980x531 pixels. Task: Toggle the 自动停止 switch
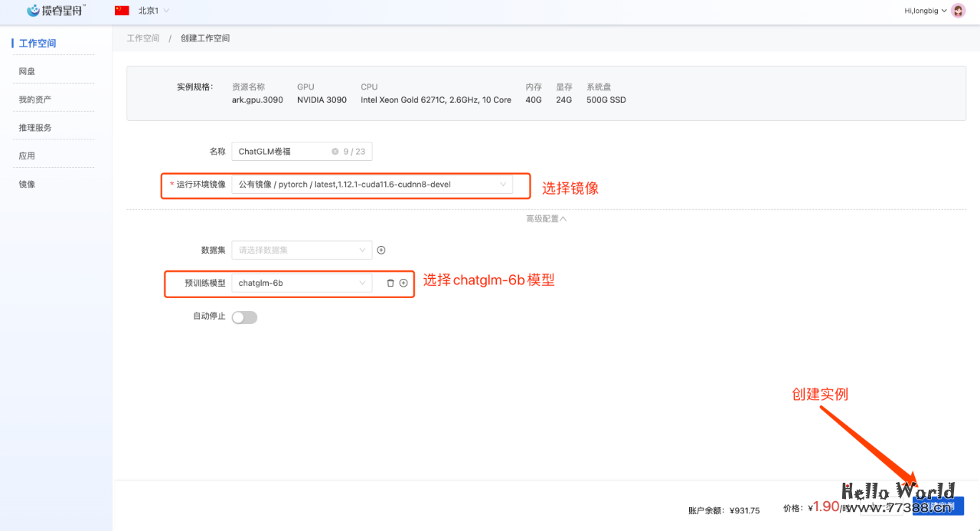(x=244, y=317)
